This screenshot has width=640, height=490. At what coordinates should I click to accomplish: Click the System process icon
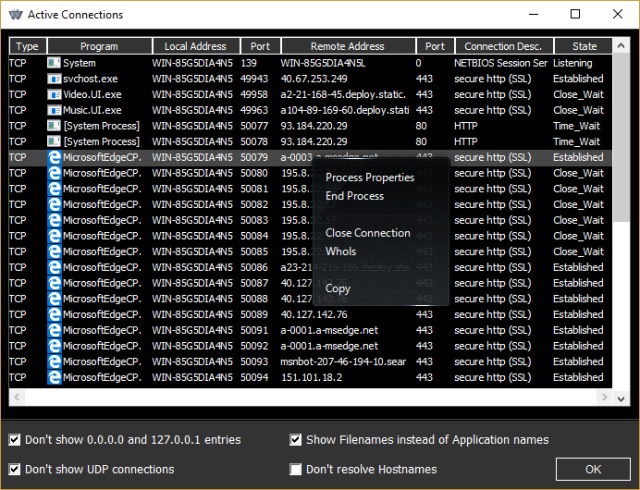[54, 63]
